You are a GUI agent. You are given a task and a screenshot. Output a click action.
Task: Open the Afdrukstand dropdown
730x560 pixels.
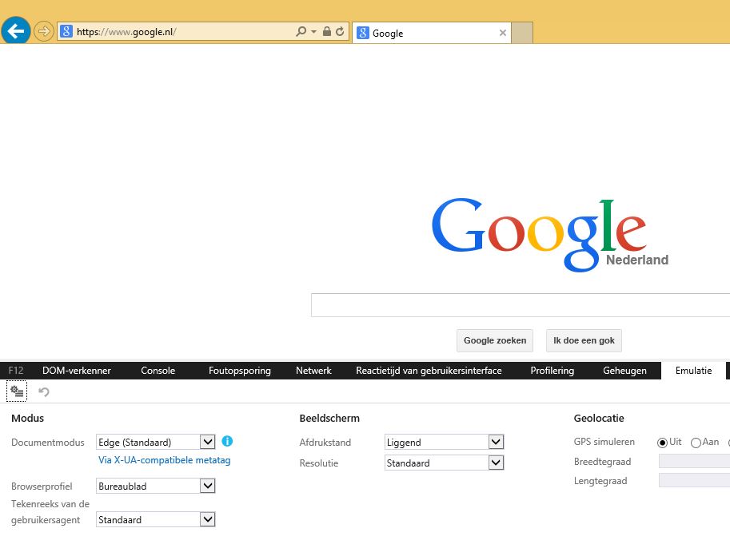[444, 442]
